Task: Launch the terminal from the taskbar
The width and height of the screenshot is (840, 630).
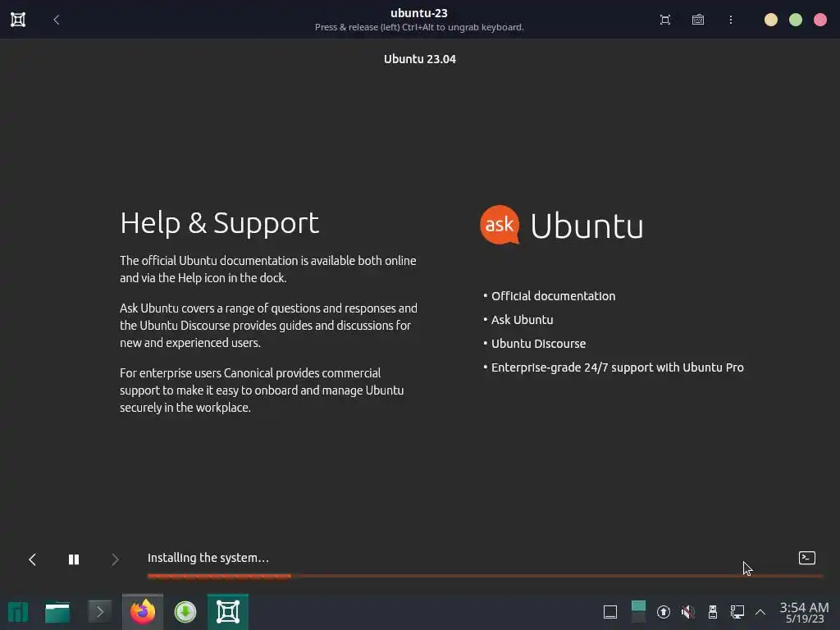Action: pos(99,612)
